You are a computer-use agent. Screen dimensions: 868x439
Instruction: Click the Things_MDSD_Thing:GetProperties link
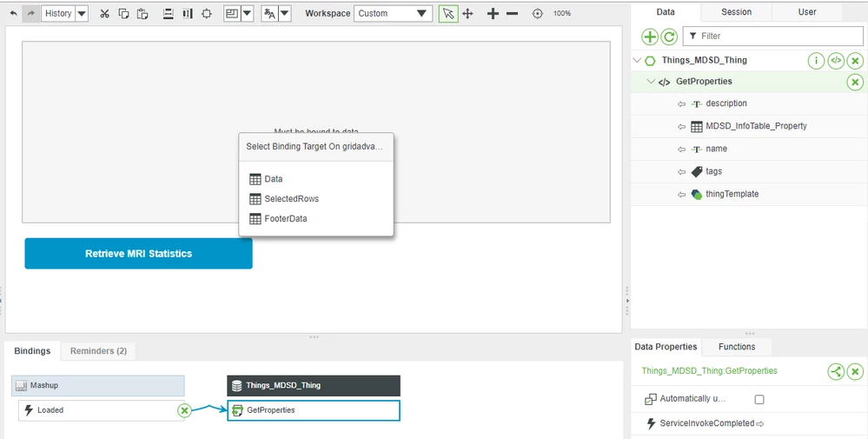click(709, 371)
